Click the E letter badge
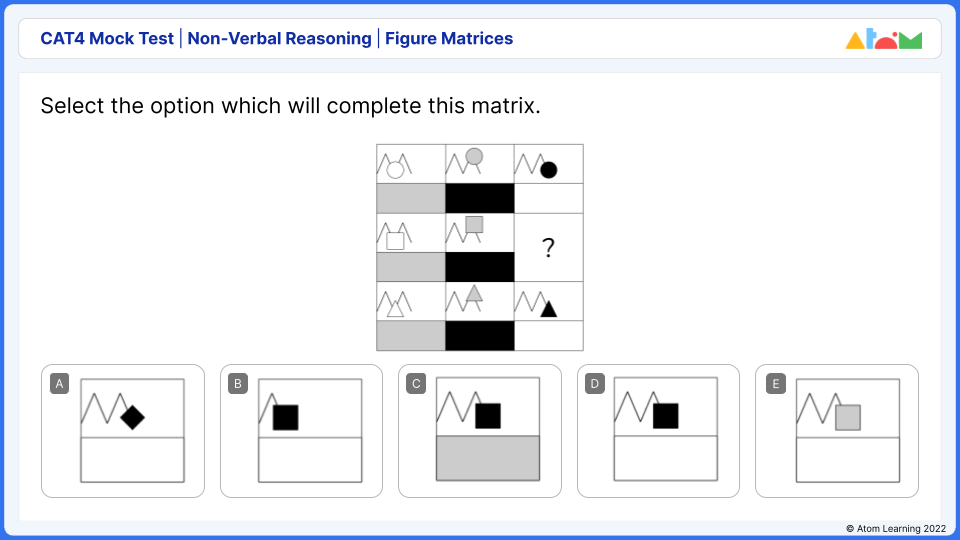The width and height of the screenshot is (960, 540). tap(773, 384)
